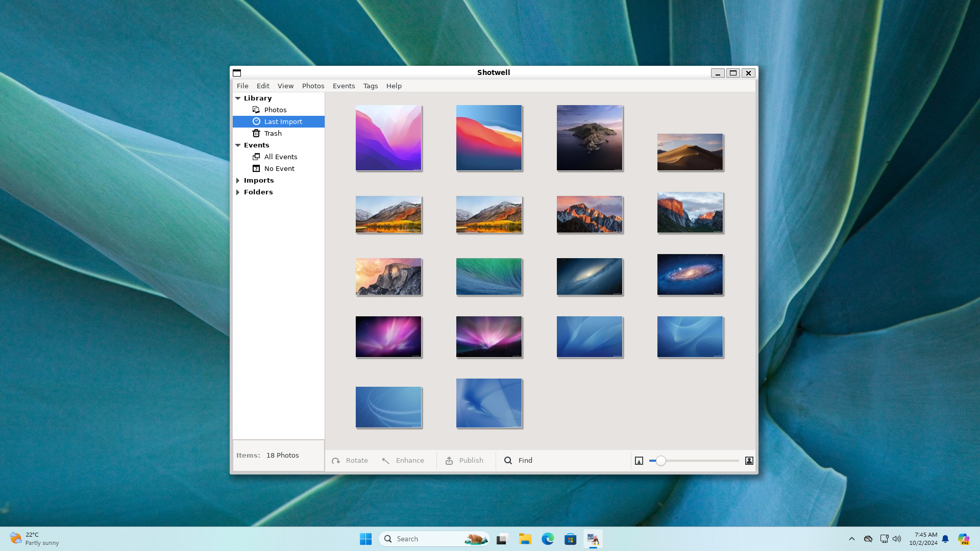980x551 pixels.
Task: Click the Publish upload icon
Action: (x=449, y=461)
